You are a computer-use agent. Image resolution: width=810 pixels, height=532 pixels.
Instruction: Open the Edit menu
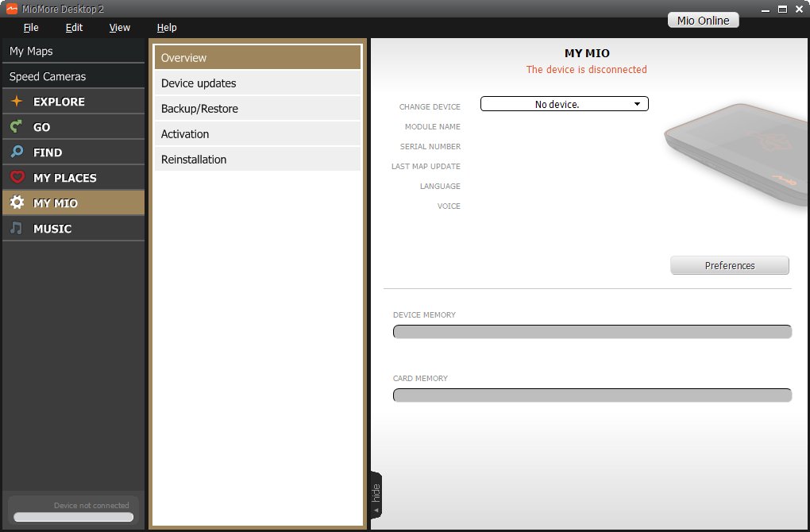point(74,27)
